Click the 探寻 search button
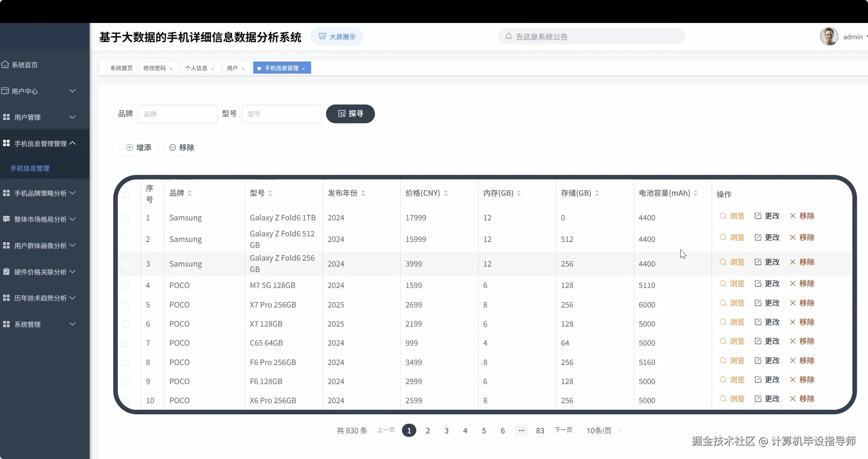 (350, 114)
